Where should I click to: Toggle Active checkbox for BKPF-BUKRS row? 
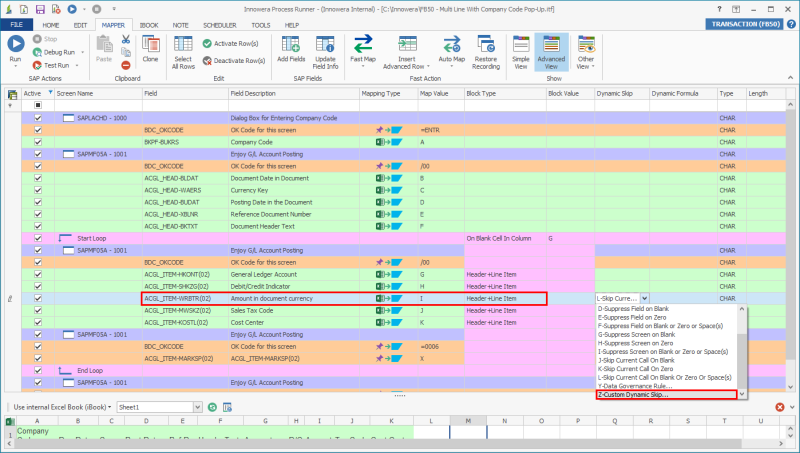pyautogui.click(x=38, y=142)
